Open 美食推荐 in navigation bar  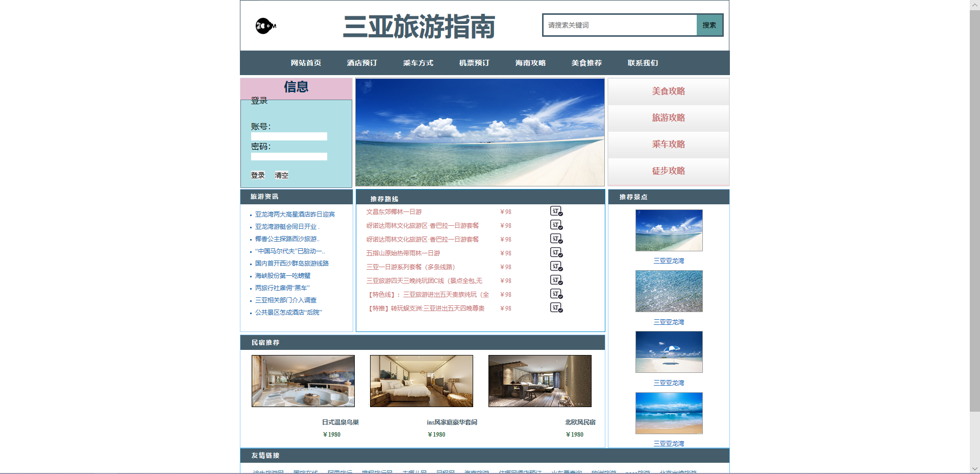(x=586, y=63)
